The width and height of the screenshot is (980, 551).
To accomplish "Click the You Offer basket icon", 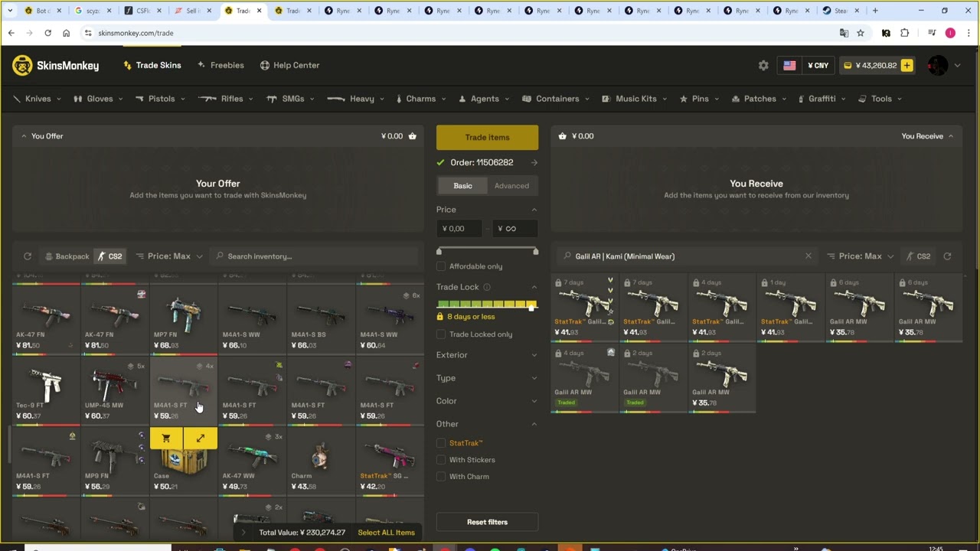I will pos(412,136).
